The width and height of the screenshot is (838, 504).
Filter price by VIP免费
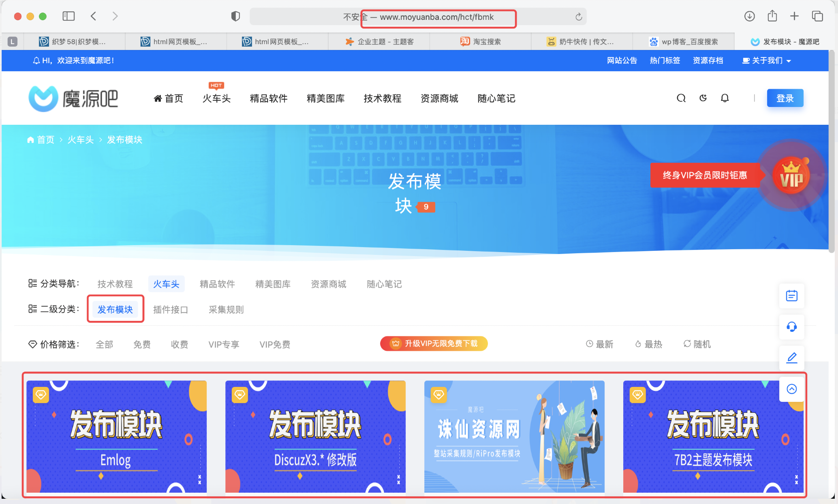275,344
